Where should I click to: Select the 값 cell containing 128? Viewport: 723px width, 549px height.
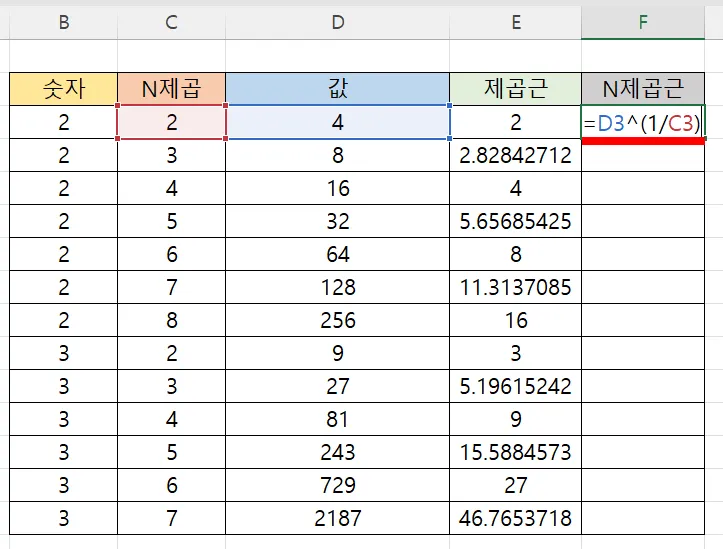[x=338, y=287]
